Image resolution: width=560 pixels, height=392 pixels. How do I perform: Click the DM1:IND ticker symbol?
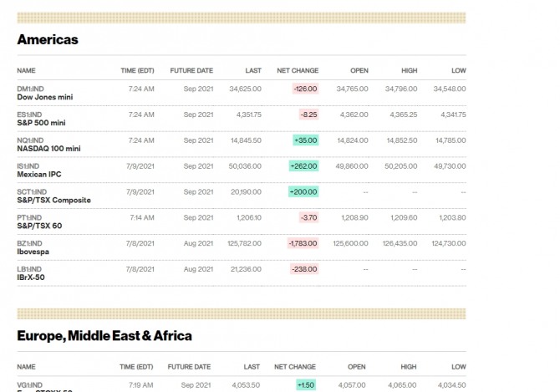coord(30,88)
